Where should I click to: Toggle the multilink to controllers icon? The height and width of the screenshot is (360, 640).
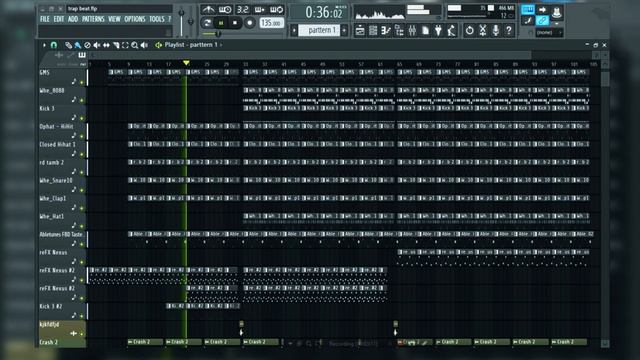[x=542, y=20]
